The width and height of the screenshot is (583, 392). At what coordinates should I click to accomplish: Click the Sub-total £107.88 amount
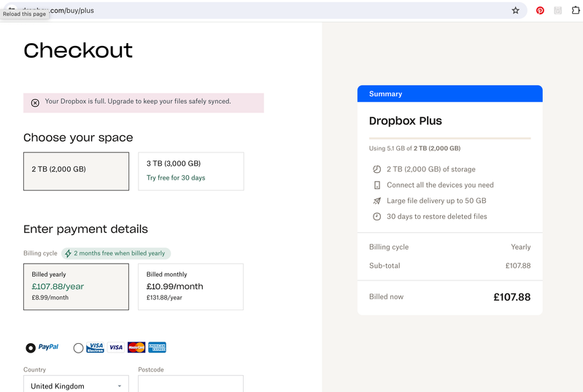[x=518, y=266]
